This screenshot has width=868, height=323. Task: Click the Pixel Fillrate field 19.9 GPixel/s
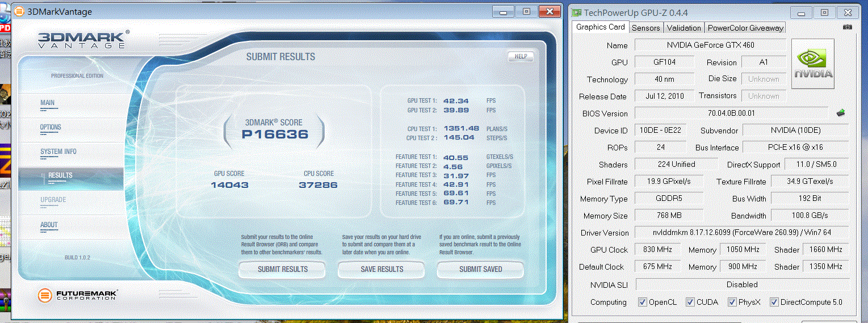[668, 181]
